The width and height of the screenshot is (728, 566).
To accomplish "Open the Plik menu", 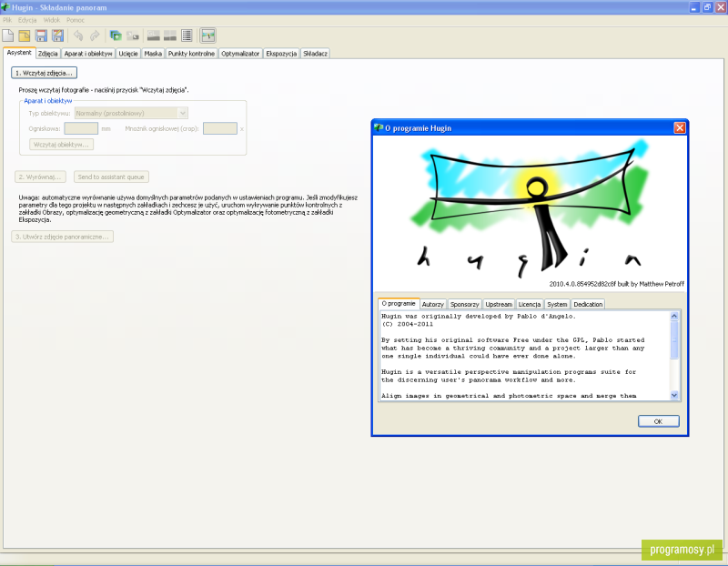I will (7, 20).
